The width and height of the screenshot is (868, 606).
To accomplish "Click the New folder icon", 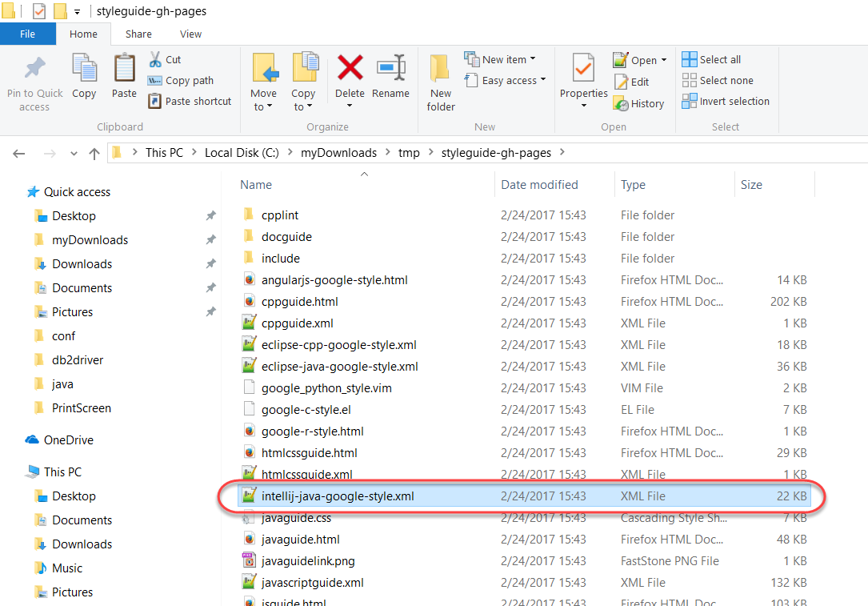I will point(440,68).
